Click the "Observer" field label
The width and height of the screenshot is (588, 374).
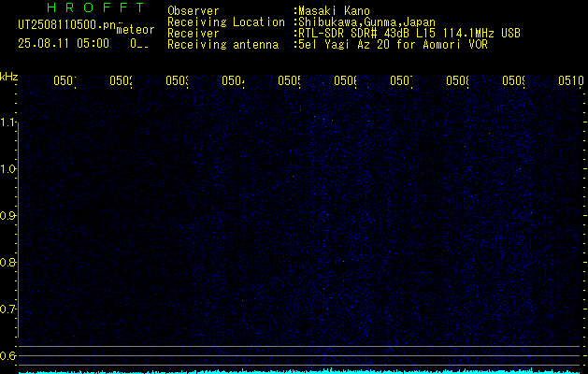pos(194,11)
